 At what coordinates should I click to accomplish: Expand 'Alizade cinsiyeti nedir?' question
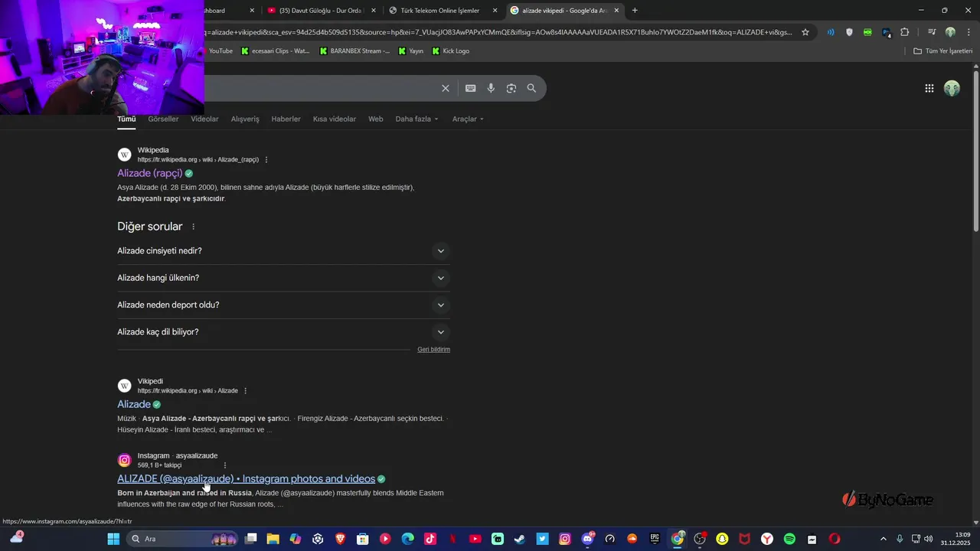283,251
